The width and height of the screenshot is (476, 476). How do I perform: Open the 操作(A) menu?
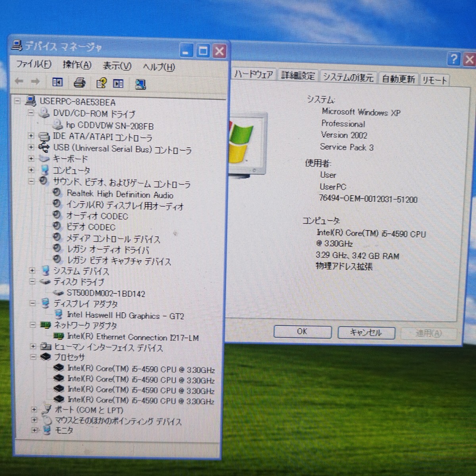[77, 65]
